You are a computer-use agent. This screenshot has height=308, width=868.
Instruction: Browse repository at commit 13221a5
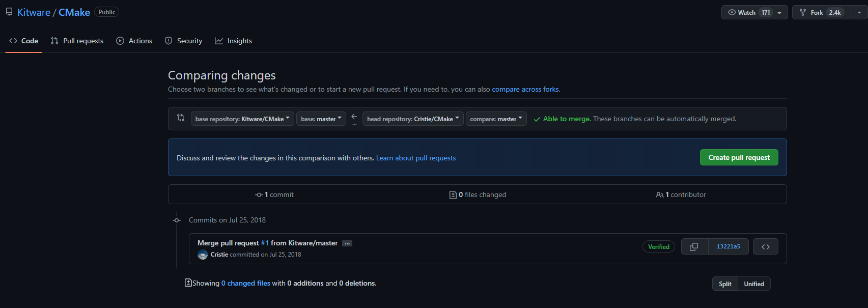tap(766, 246)
